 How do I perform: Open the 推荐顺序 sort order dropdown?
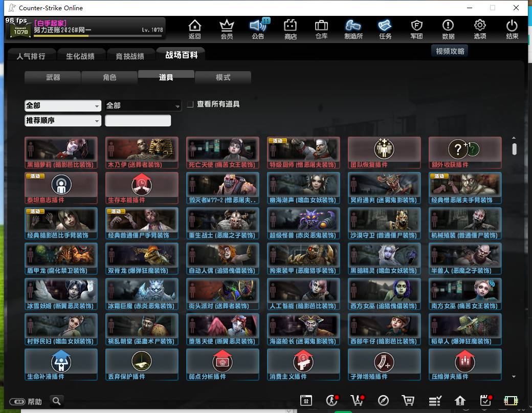pos(63,120)
